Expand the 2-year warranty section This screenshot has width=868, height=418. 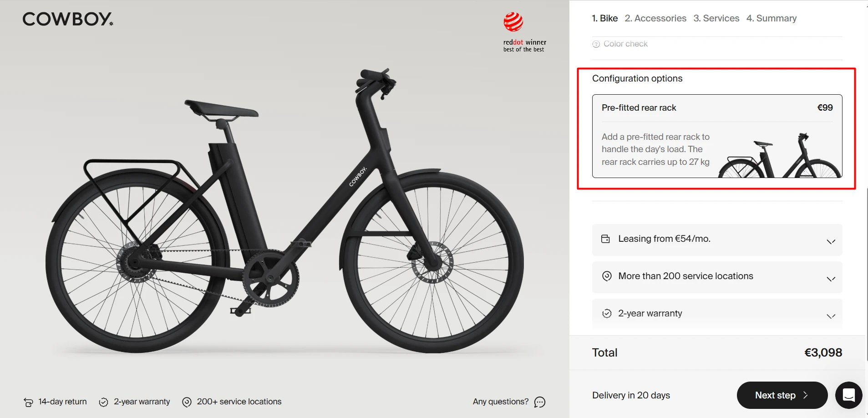point(717,314)
